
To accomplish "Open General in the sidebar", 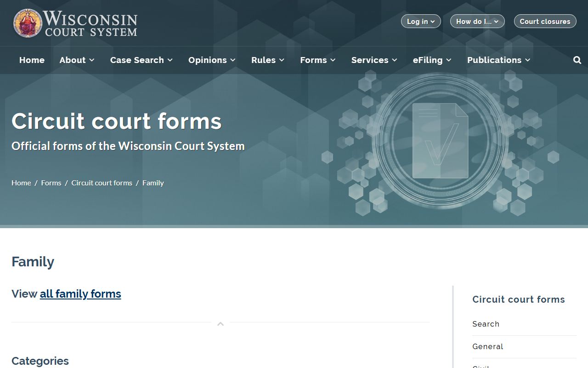I will point(487,346).
